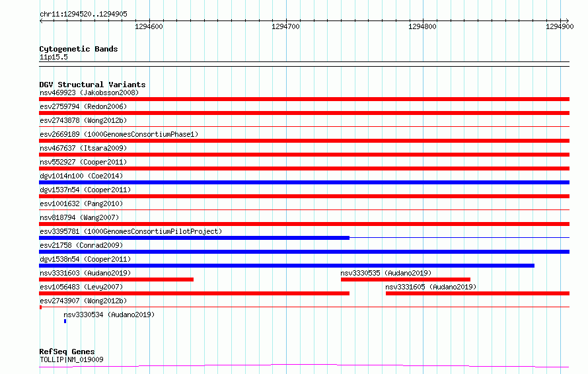Click the nsv3331603 (Audano2019) label
The image size is (588, 374).
[85, 273]
